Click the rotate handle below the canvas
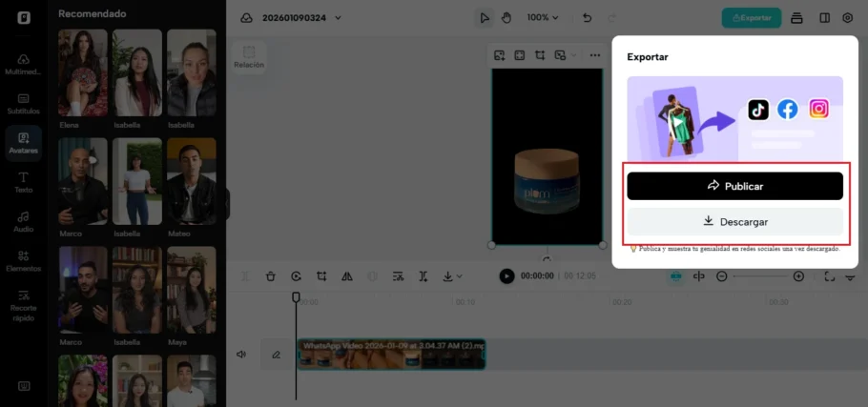 click(x=547, y=260)
